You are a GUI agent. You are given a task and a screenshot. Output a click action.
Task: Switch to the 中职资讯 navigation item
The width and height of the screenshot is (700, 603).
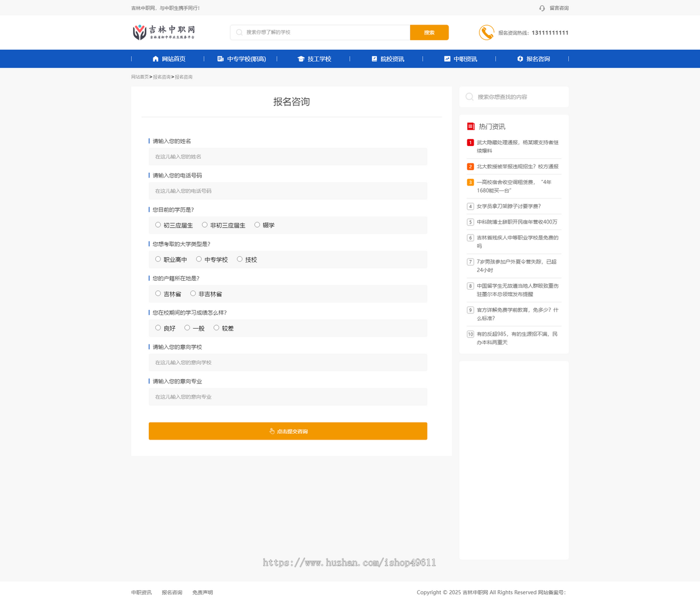click(x=464, y=58)
